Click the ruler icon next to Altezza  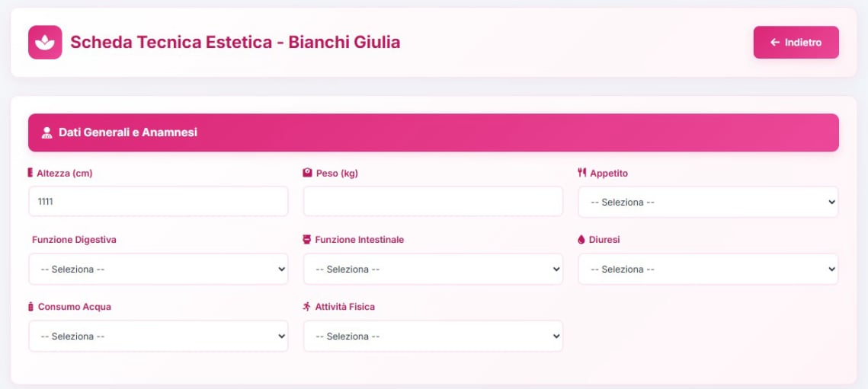pos(30,173)
